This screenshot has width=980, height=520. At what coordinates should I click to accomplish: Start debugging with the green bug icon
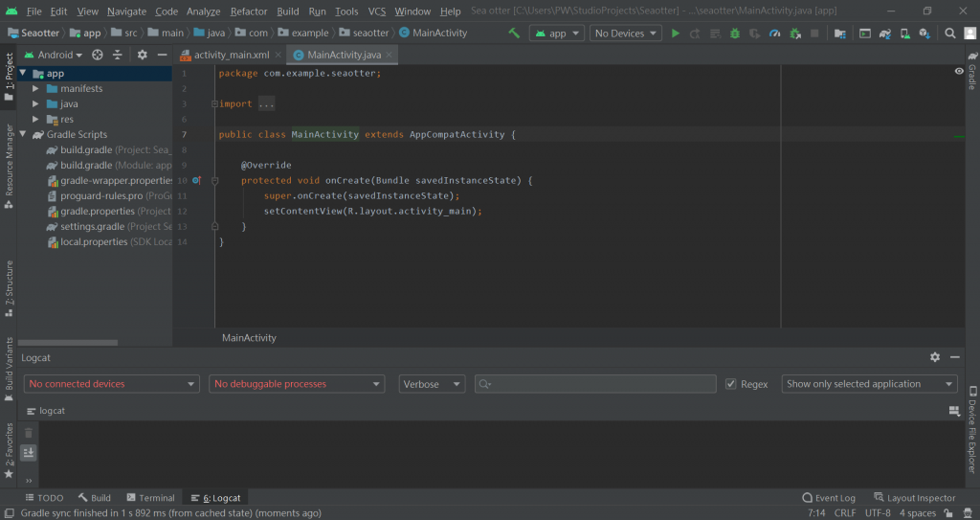734,33
